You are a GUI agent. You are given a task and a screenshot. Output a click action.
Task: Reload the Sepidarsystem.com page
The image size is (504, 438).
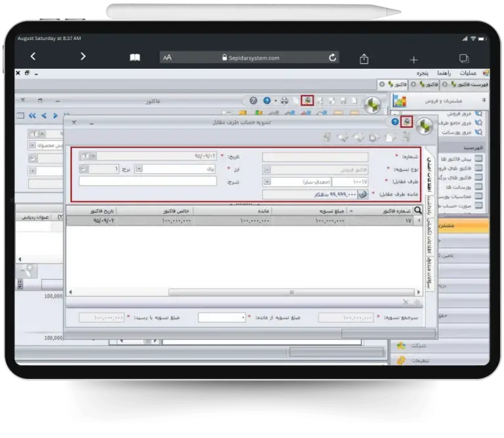click(x=332, y=58)
